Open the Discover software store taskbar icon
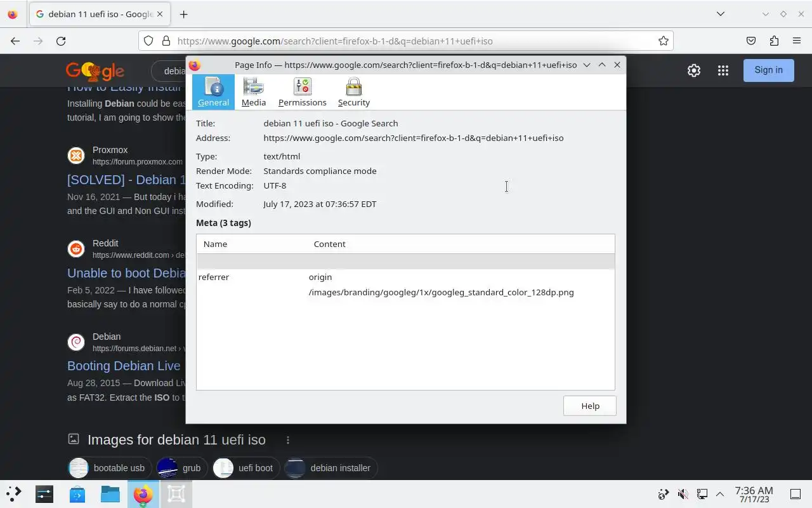Viewport: 812px width, 508px height. point(77,493)
